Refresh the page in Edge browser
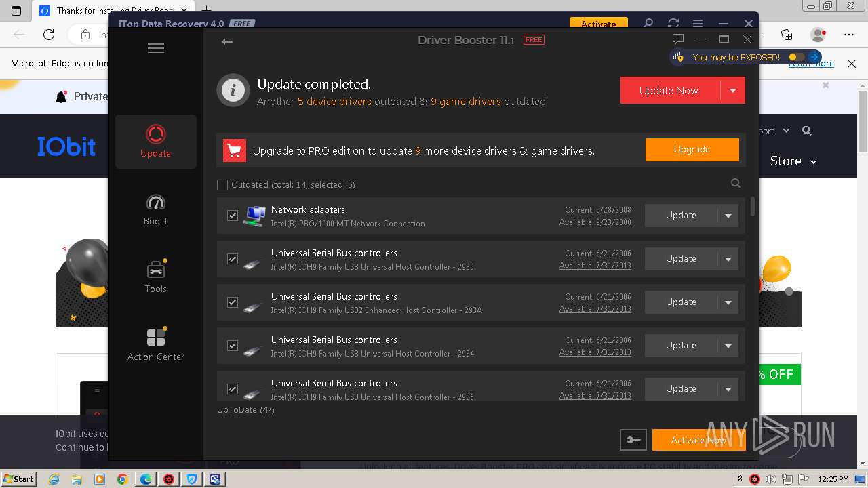The image size is (868, 488). tap(49, 35)
